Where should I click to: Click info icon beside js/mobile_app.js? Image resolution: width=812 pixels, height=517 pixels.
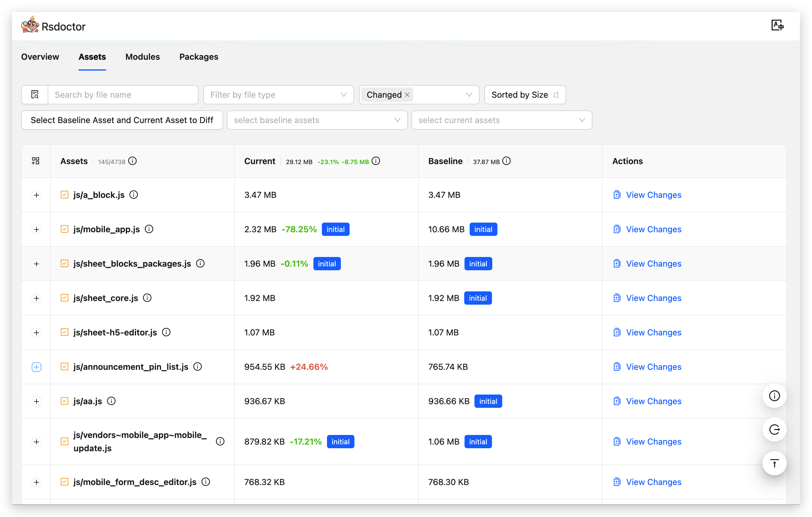149,229
